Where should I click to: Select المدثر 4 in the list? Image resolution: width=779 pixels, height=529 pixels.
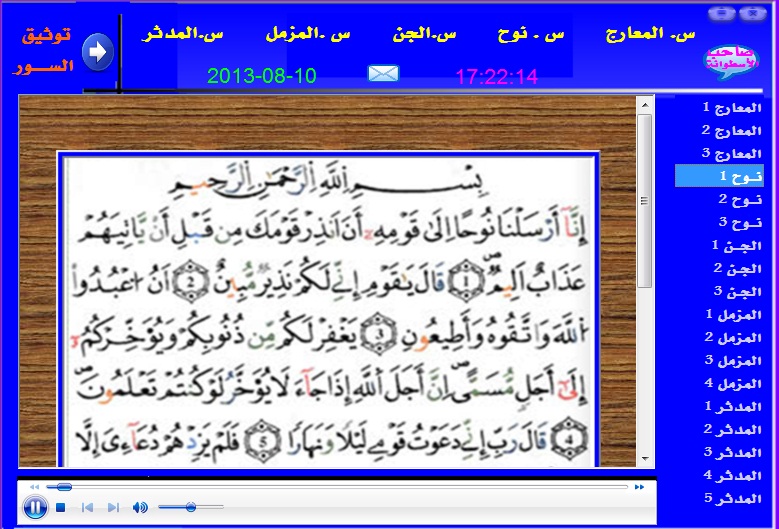(732, 475)
